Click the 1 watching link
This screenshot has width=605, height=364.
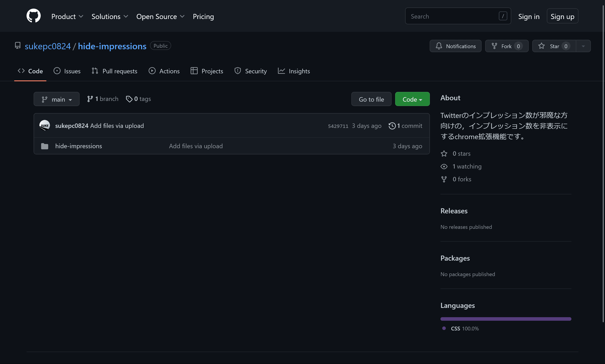(461, 166)
